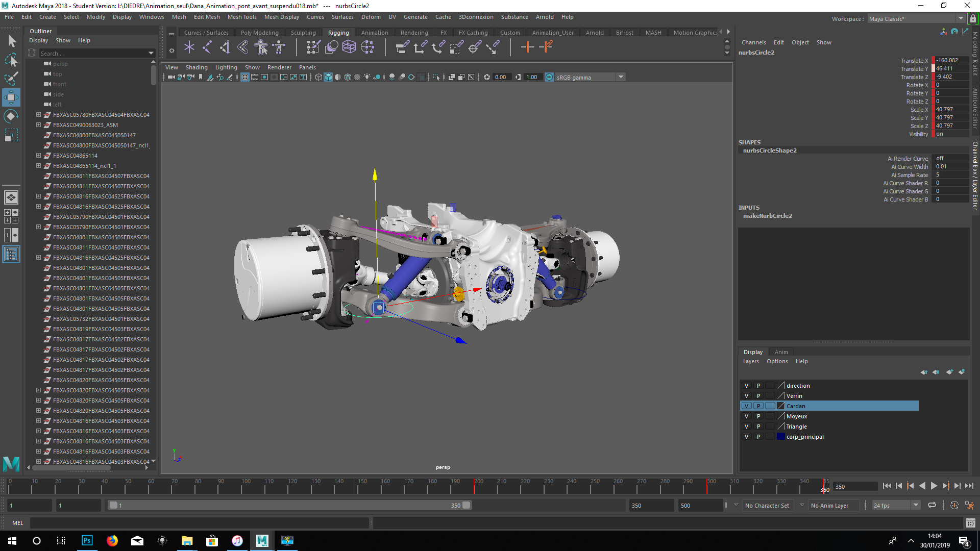
Task: Open the Anim tab in layer editor
Action: pyautogui.click(x=781, y=352)
